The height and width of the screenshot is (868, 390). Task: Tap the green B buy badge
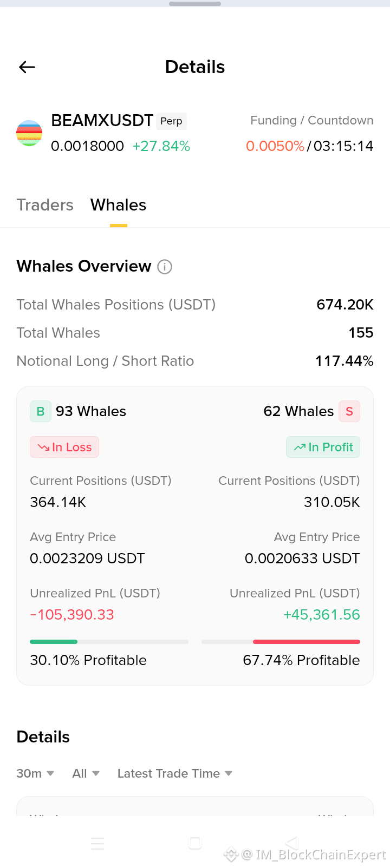click(41, 411)
